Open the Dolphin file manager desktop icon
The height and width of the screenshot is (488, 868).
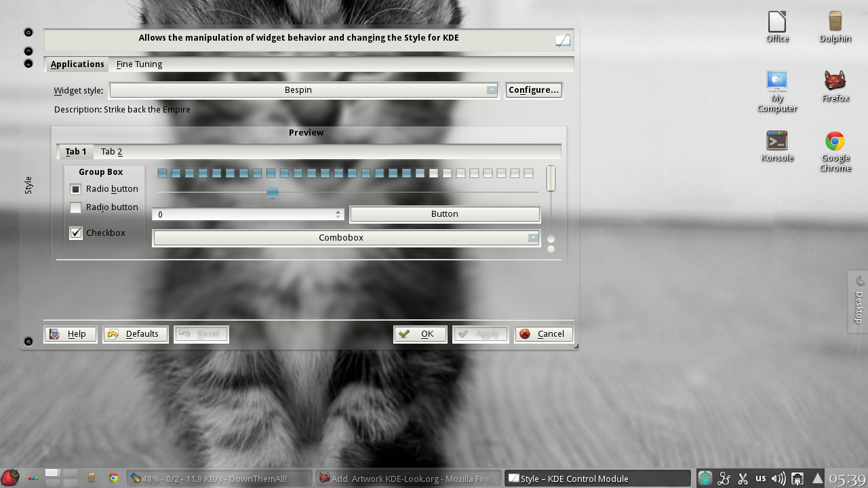coord(835,26)
